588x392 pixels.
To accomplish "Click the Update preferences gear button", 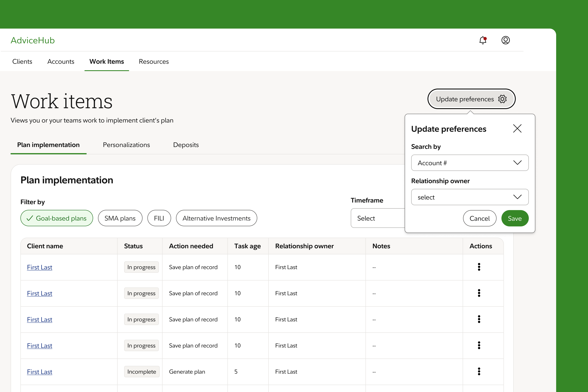I will pos(471,99).
